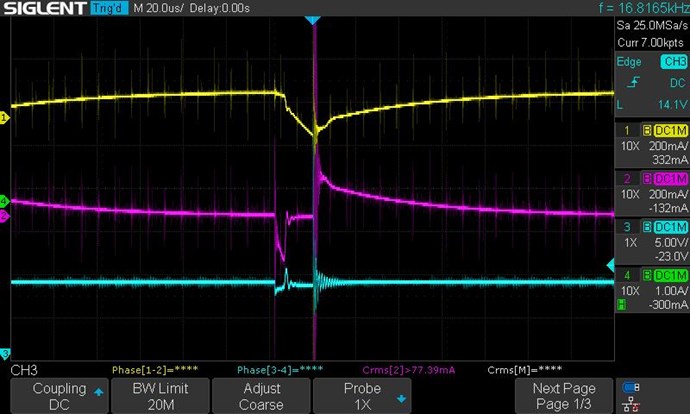Viewport: 690px width, 414px height.
Task: Click the Curr 7.00kpts memory depth
Action: click(650, 43)
